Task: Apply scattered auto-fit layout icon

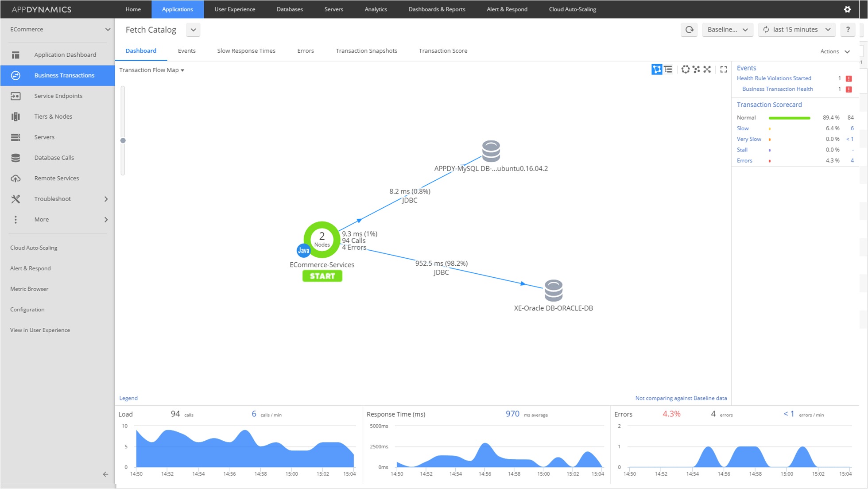Action: click(696, 70)
